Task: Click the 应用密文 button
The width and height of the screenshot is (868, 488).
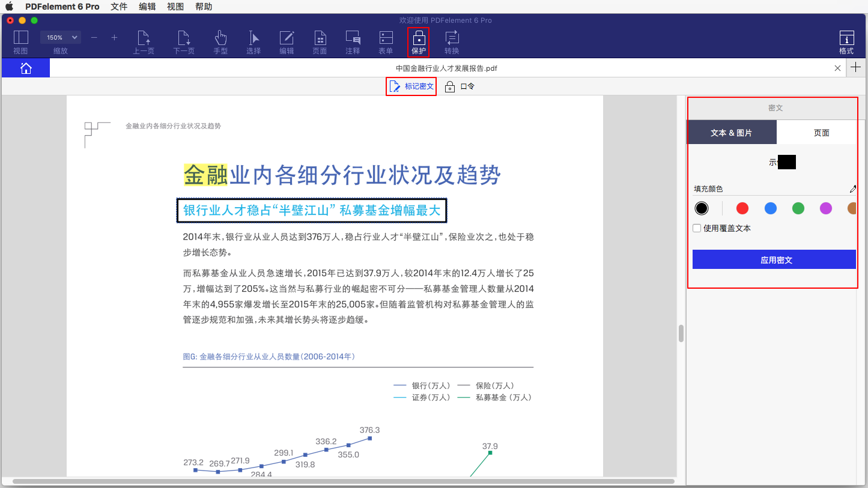Action: [x=774, y=260]
